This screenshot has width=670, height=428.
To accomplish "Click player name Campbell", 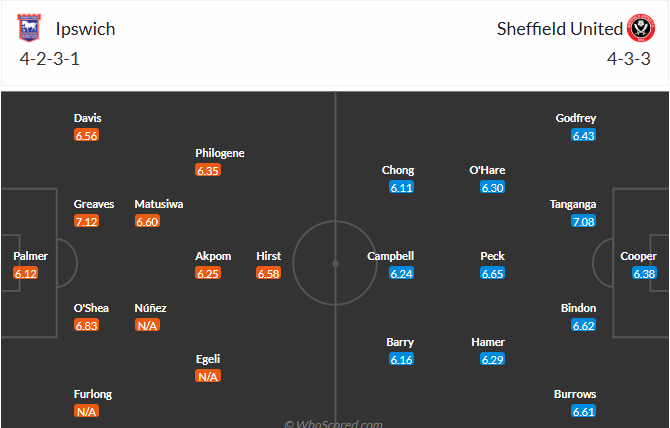I will click(x=391, y=256).
